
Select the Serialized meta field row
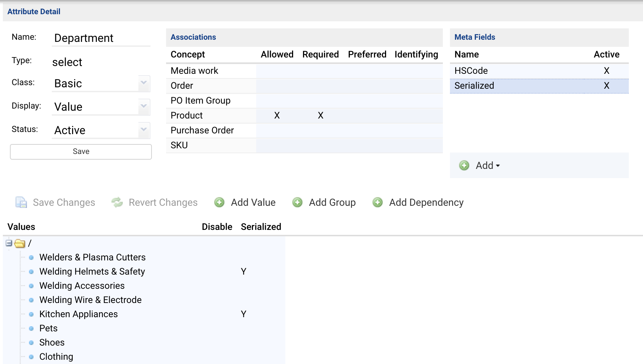point(539,86)
